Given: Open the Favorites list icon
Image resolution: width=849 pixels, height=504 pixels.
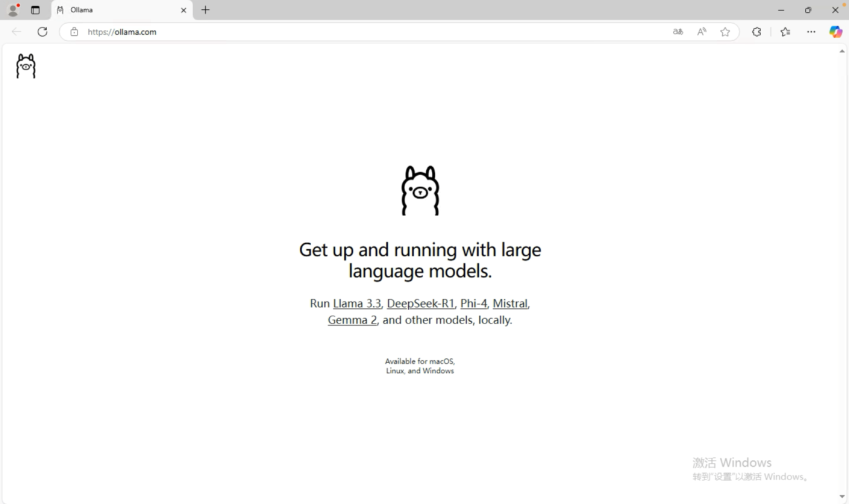Looking at the screenshot, I should (785, 32).
